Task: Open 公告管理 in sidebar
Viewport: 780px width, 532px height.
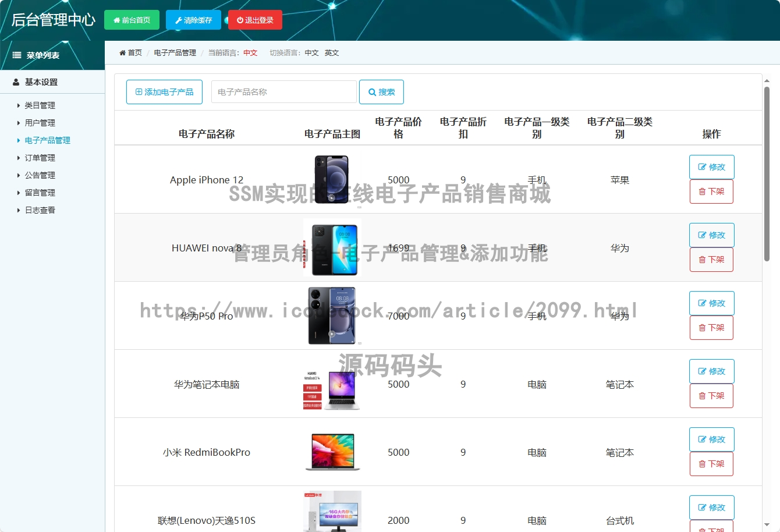Action: point(40,175)
